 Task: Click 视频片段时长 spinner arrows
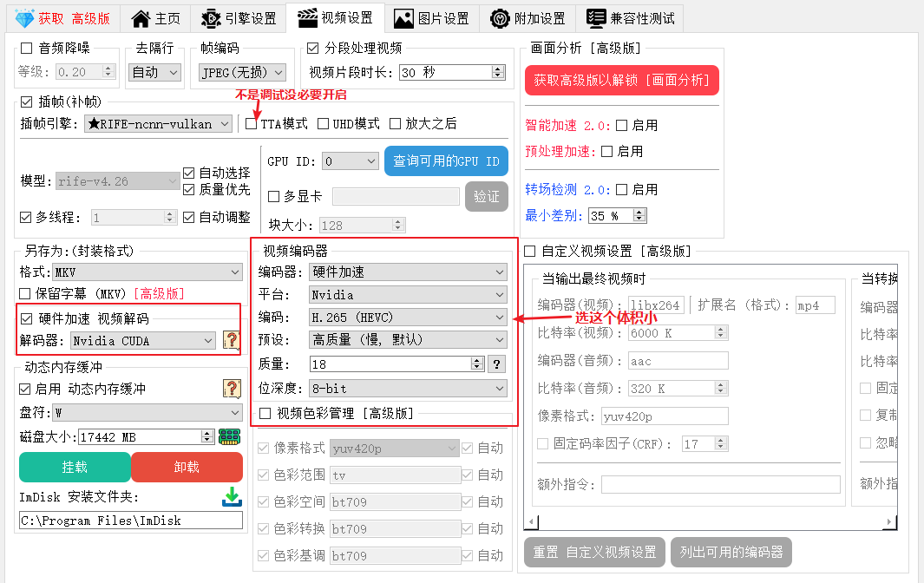498,73
